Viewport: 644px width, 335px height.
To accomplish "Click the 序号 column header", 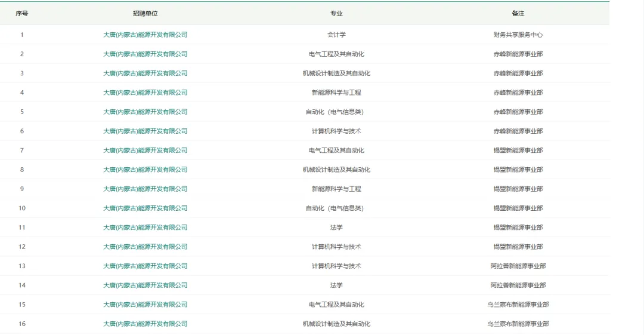I will pyautogui.click(x=22, y=13).
